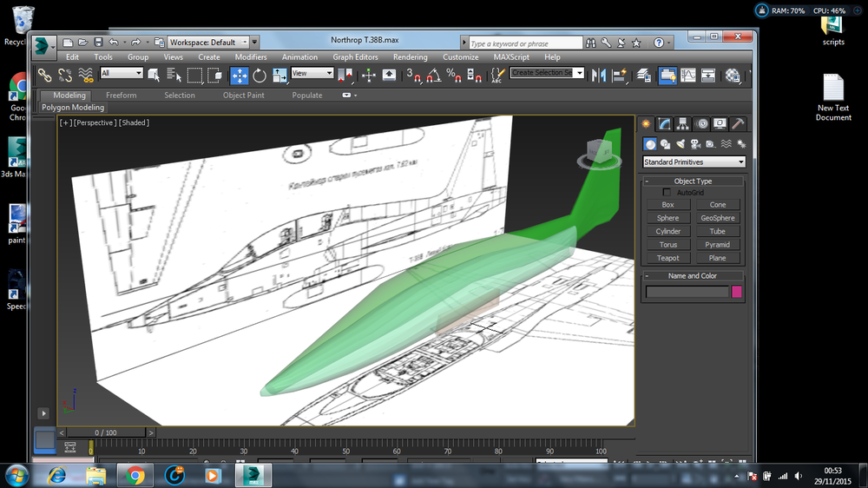Viewport: 868px width, 488px height.
Task: Click the GeoSphere primitive button
Action: point(717,218)
